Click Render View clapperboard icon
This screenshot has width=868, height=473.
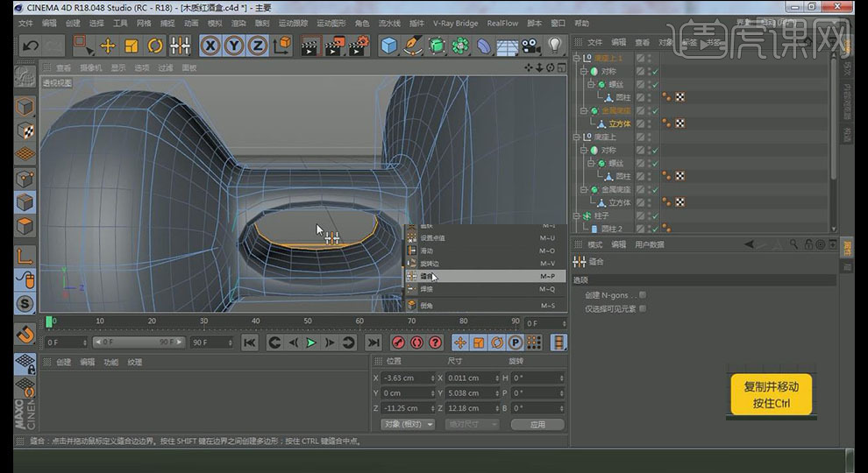[310, 46]
